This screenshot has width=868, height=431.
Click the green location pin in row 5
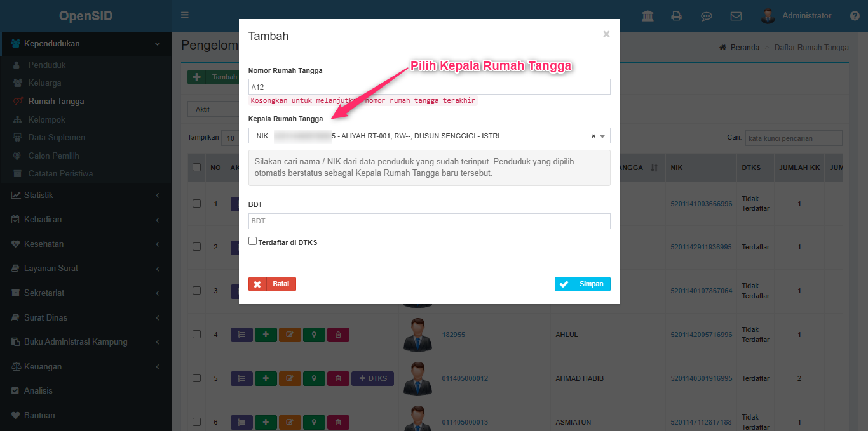314,378
